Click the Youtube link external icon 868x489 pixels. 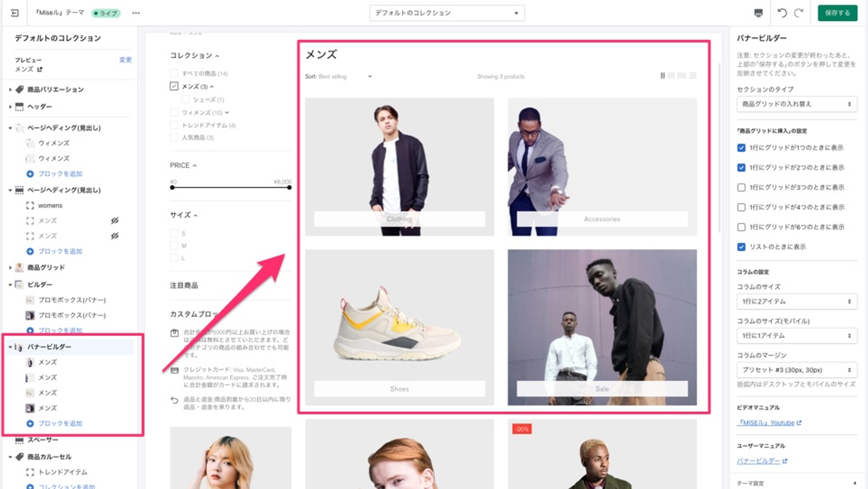click(799, 423)
